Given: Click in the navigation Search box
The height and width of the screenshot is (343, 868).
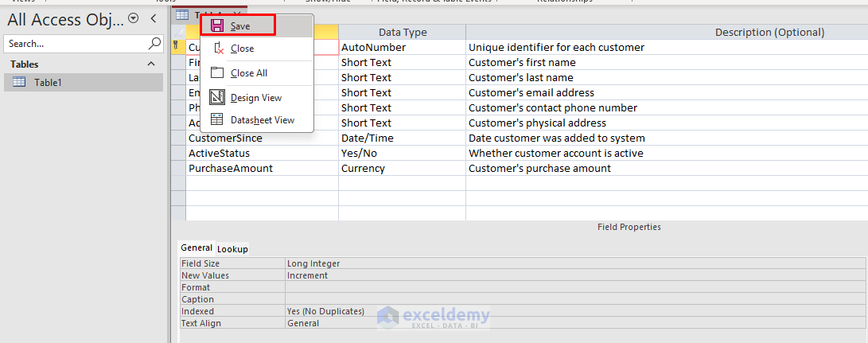Looking at the screenshot, I should (x=76, y=44).
